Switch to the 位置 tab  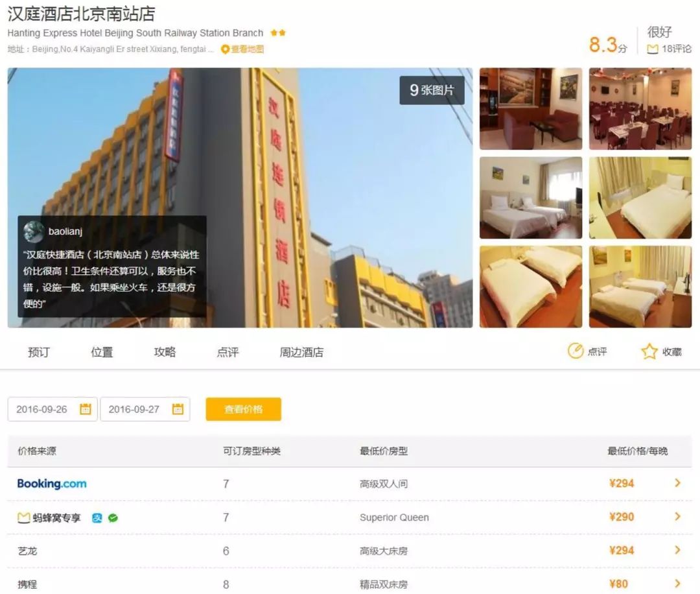pyautogui.click(x=102, y=352)
